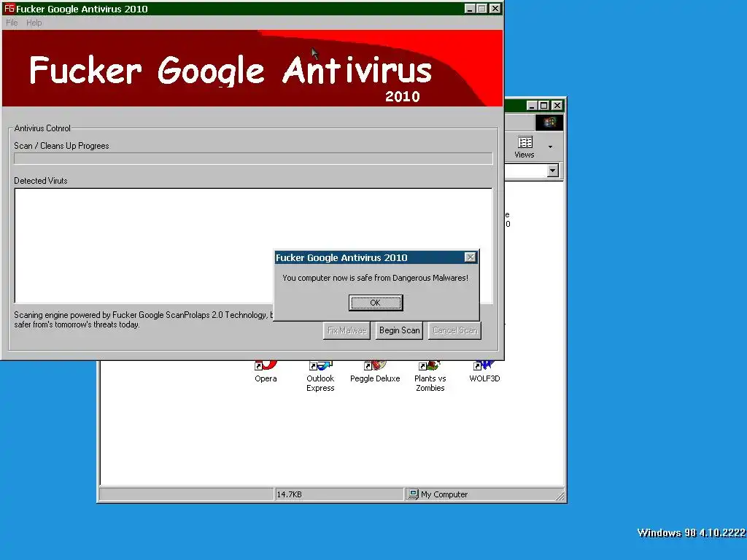Confirm the dialog with the OK button
Image resolution: width=747 pixels, height=560 pixels.
(x=376, y=303)
